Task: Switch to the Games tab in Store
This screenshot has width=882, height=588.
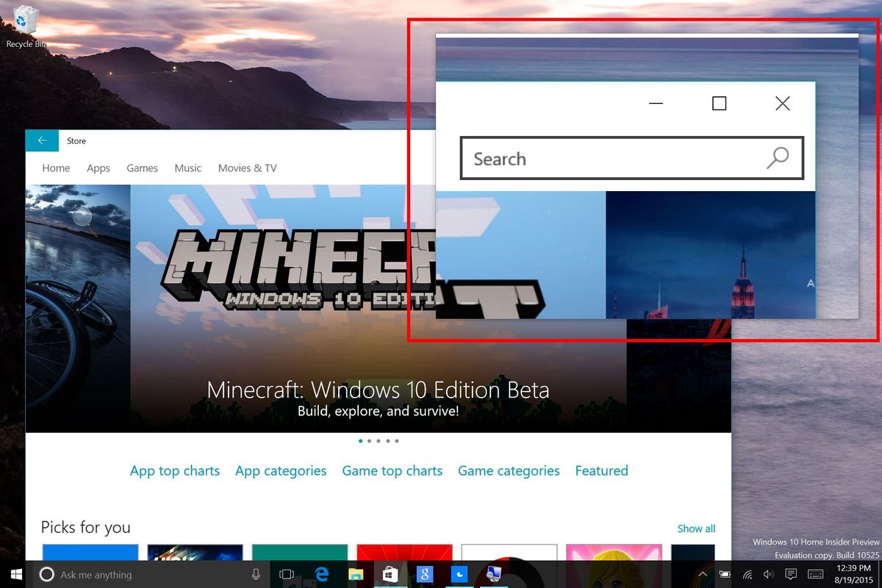Action: (142, 168)
